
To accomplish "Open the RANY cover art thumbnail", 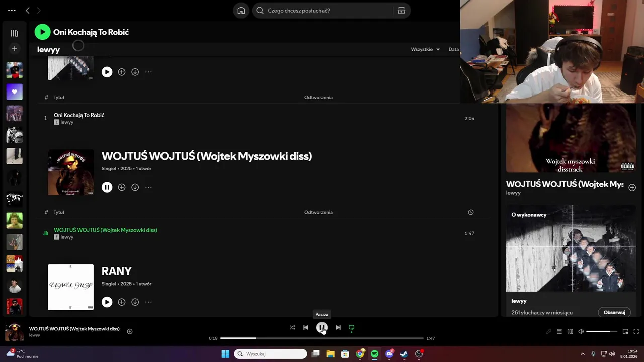I will pos(70,287).
